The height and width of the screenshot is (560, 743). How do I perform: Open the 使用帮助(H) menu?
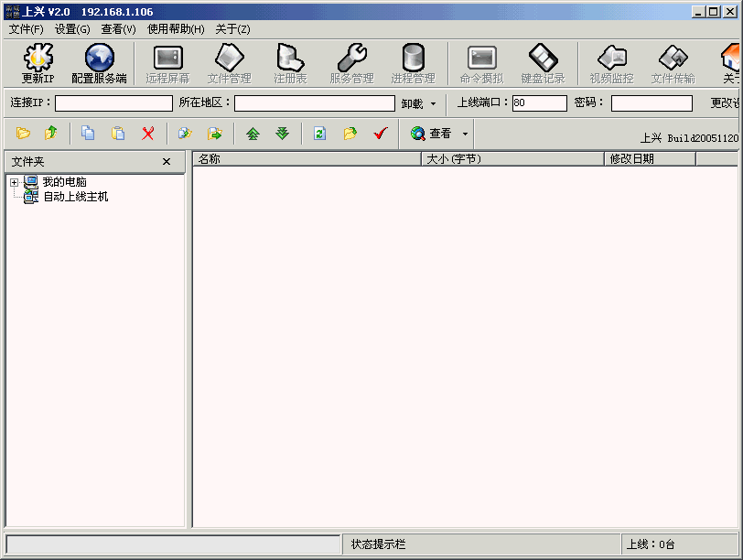(176, 29)
